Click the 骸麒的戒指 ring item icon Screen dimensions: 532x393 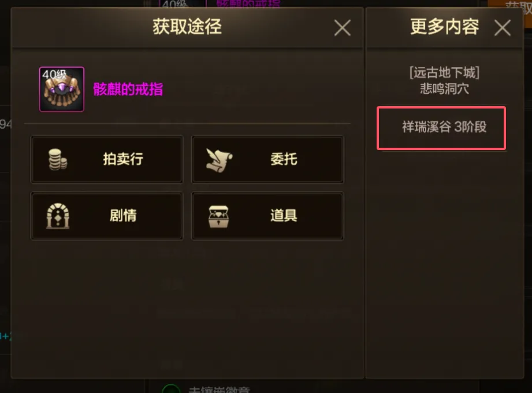point(62,89)
